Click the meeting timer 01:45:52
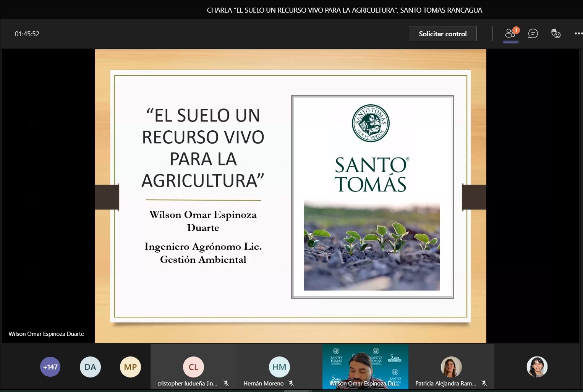Screen dimensions: 583x392 pyautogui.click(x=27, y=34)
